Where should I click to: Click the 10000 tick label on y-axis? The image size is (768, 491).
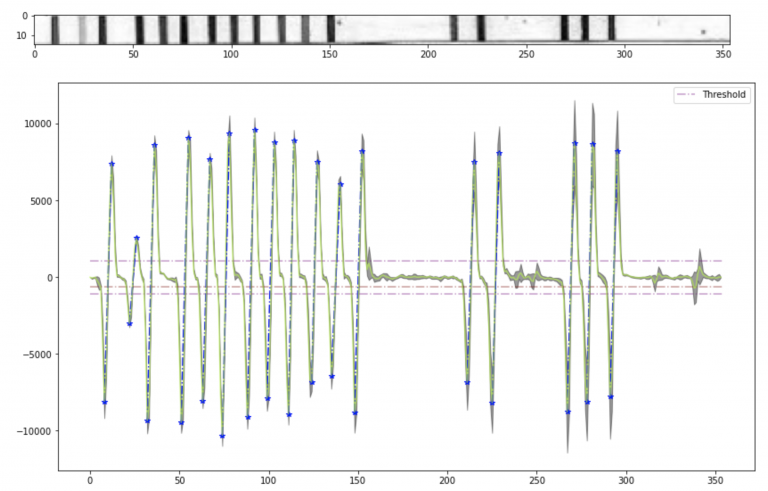tap(38, 124)
